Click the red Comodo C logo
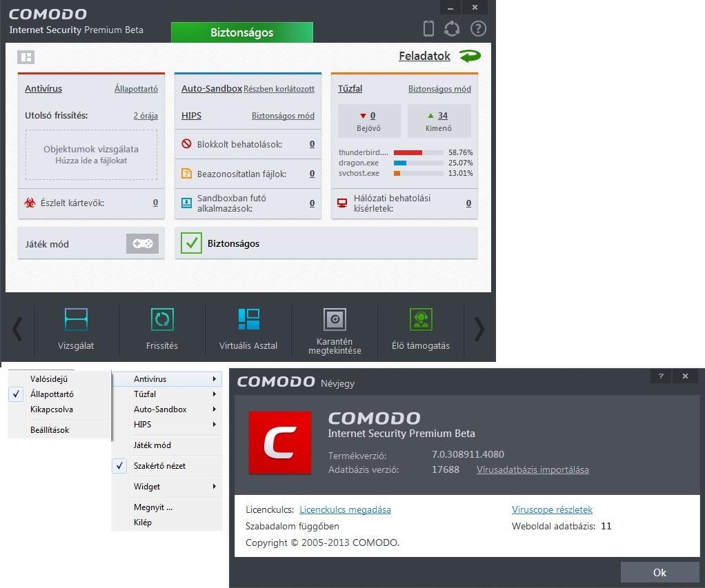This screenshot has height=588, width=705. coord(280,443)
